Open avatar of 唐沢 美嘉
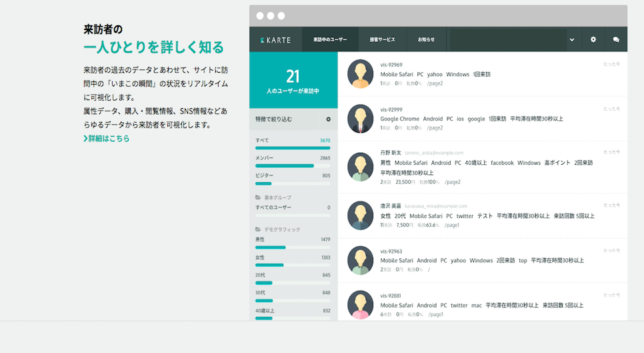The height and width of the screenshot is (353, 644). (x=360, y=216)
